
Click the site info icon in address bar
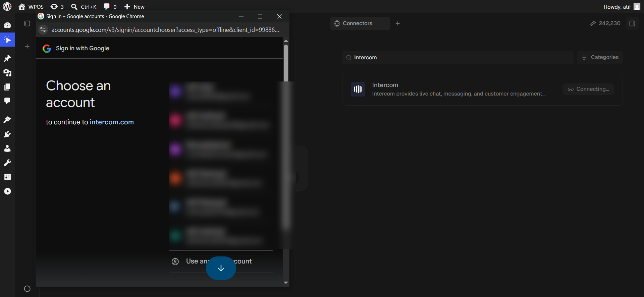pos(43,30)
